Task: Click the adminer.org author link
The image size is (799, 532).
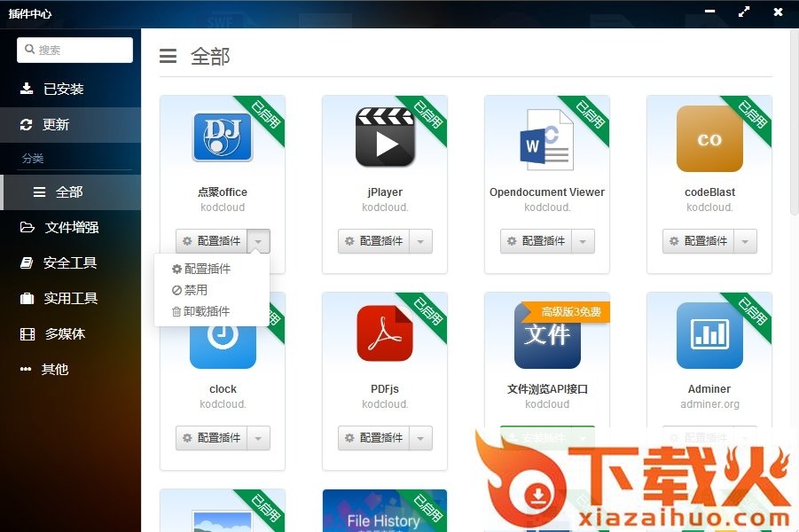Action: click(709, 404)
